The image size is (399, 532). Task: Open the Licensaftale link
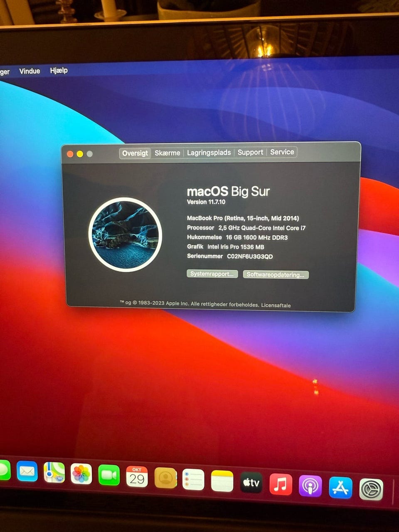point(276,305)
